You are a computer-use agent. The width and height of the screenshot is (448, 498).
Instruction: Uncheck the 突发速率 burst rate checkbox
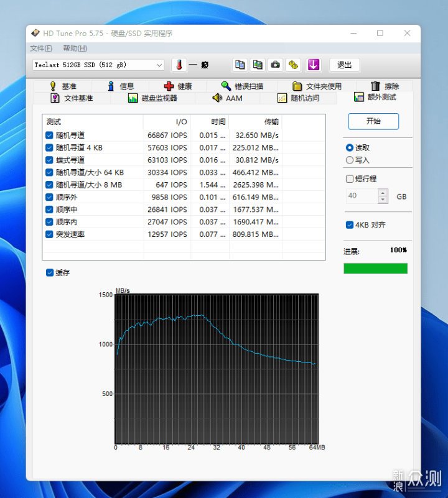(x=49, y=234)
